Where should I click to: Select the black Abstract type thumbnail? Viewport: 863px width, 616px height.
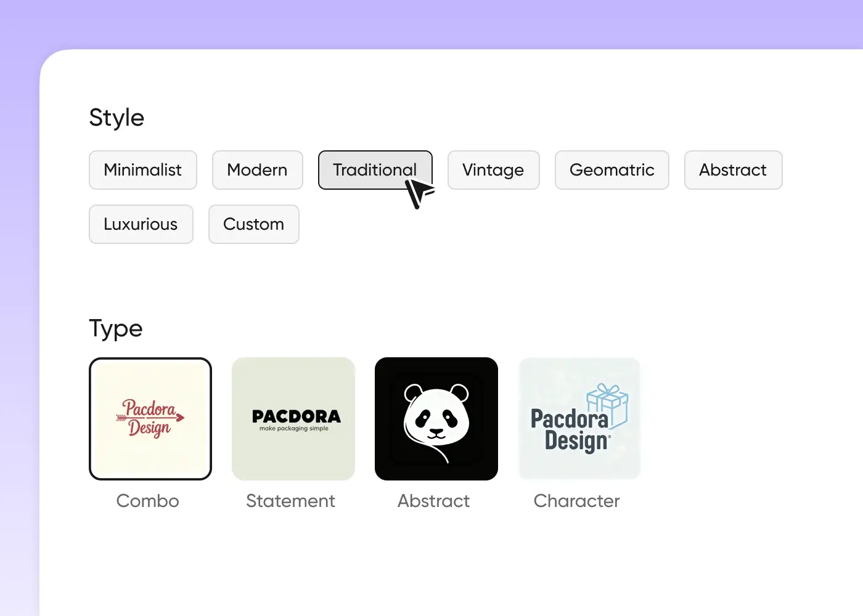[436, 419]
